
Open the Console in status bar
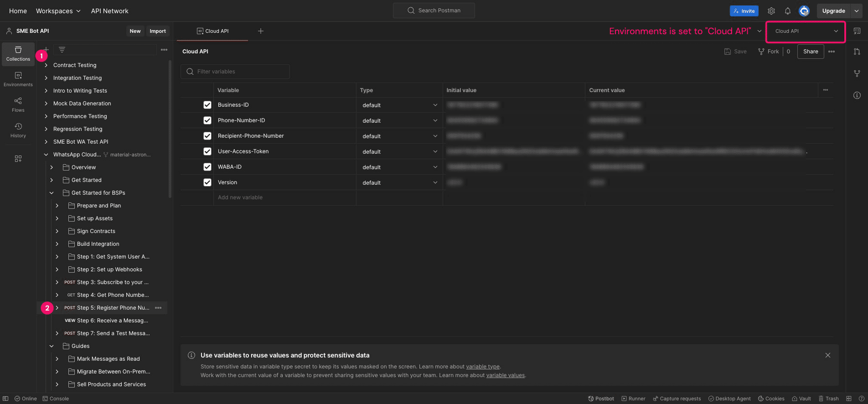point(56,399)
